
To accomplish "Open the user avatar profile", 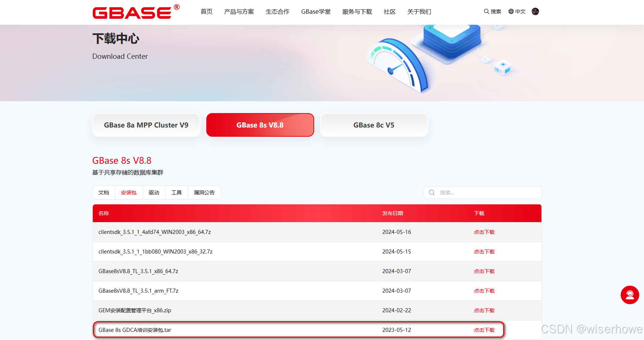I will pos(535,11).
